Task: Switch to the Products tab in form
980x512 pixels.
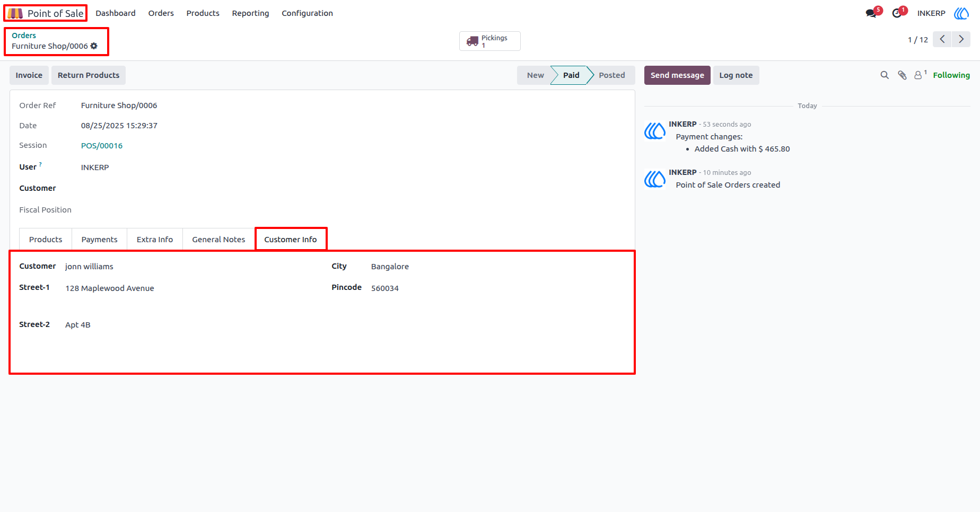Action: coord(46,240)
